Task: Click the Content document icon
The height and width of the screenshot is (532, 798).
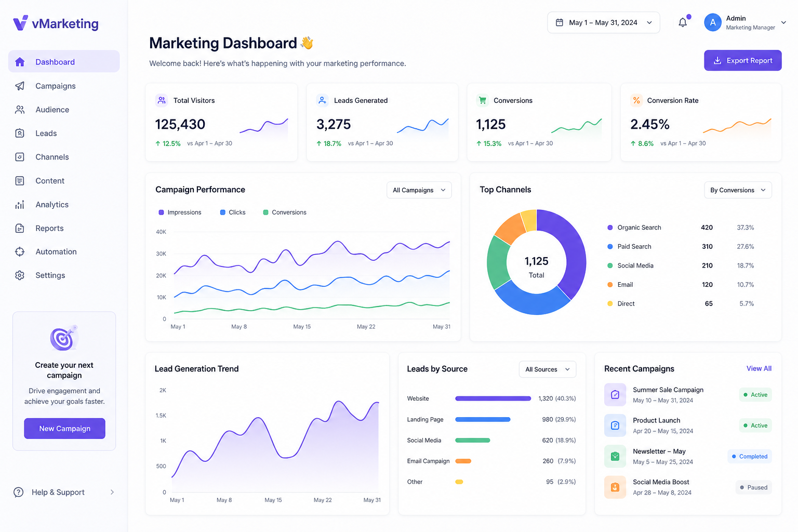Action: [x=20, y=181]
